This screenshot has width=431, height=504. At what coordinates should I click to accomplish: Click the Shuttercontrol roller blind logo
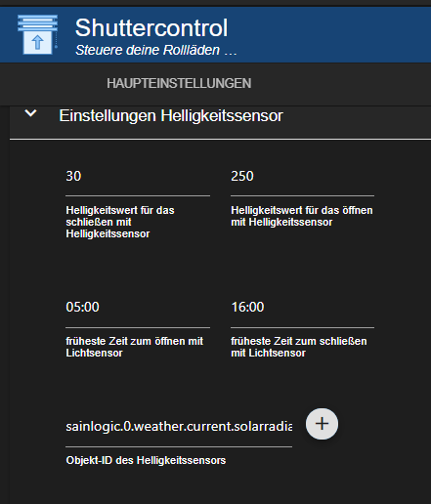coord(38,34)
